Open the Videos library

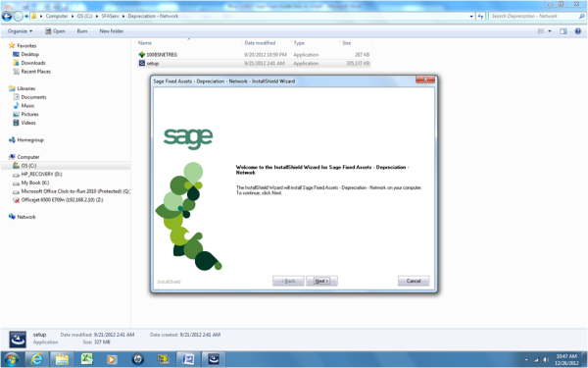(x=28, y=123)
